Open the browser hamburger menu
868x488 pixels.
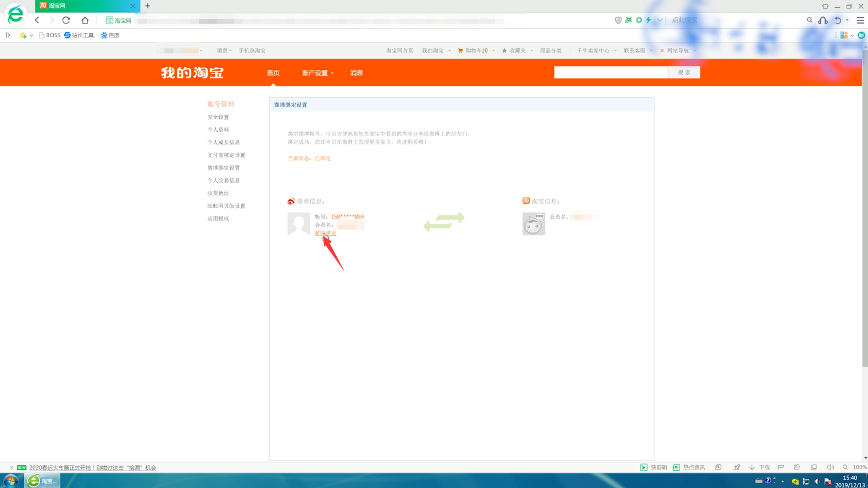[x=860, y=20]
